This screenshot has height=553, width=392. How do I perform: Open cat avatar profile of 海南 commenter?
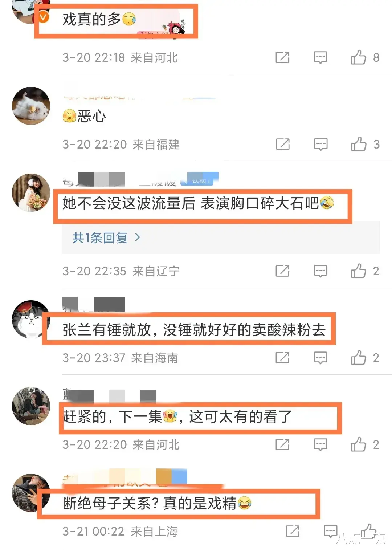pyautogui.click(x=31, y=319)
